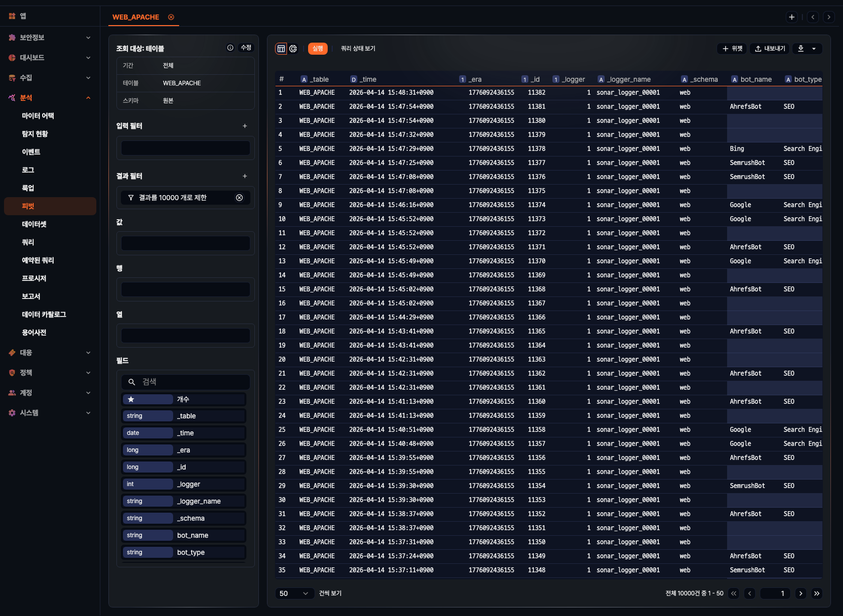
Task: Open 데이터셋 in the sidebar menu
Action: click(34, 224)
